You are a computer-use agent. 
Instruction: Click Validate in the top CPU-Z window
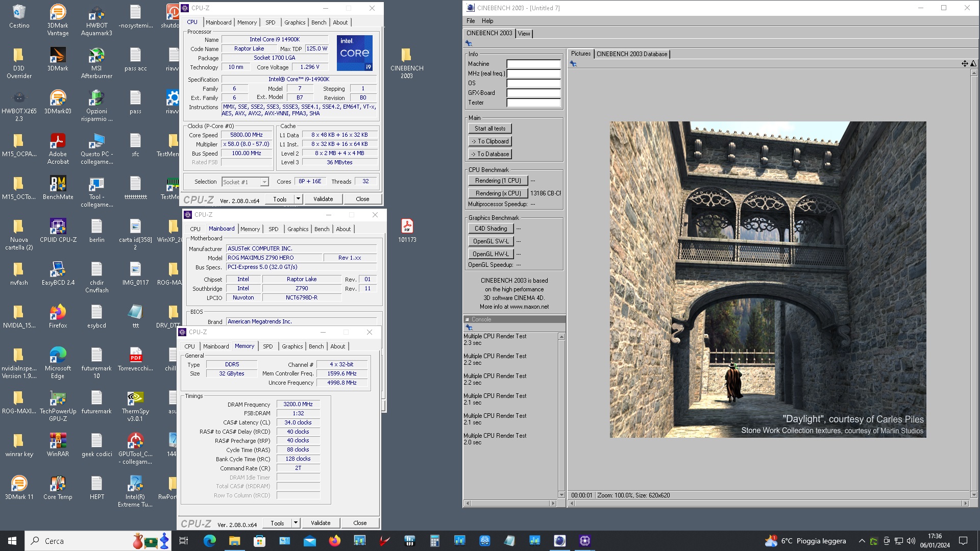coord(323,199)
